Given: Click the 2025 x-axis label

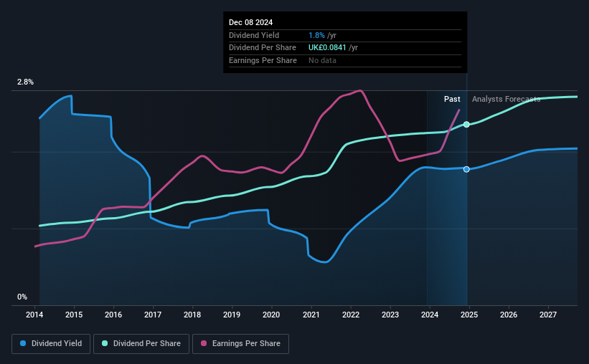Looking at the screenshot, I should coord(469,315).
